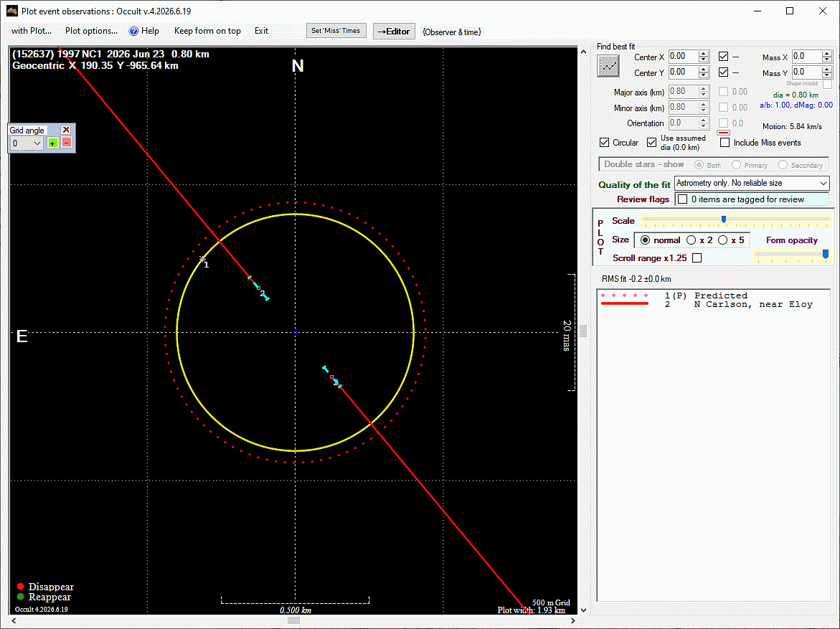The height and width of the screenshot is (629, 840).
Task: Click the blue center dot of the plot
Action: point(295,333)
